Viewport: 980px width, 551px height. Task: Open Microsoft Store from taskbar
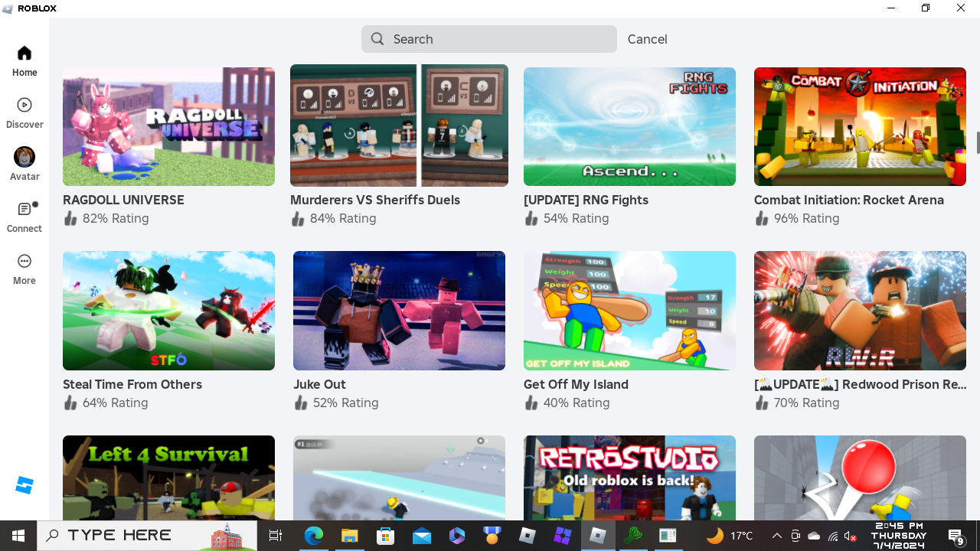pos(385,536)
